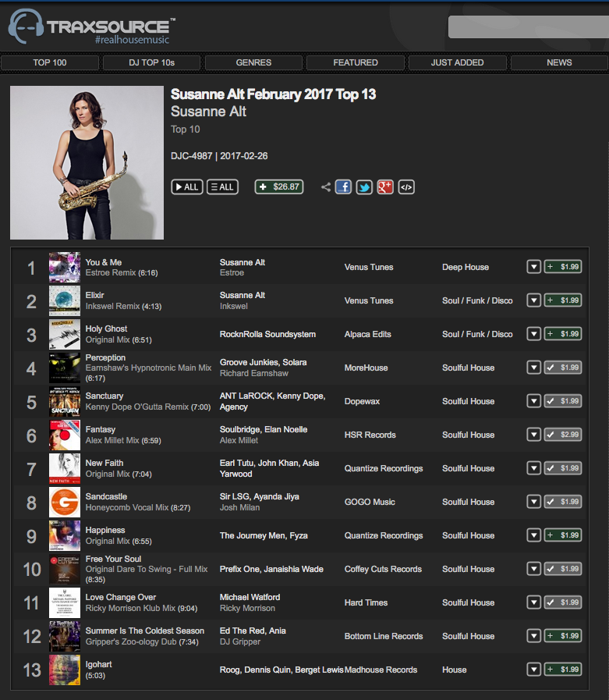Expand options dropdown for Free Your Soul
Image resolution: width=609 pixels, height=700 pixels.
533,569
